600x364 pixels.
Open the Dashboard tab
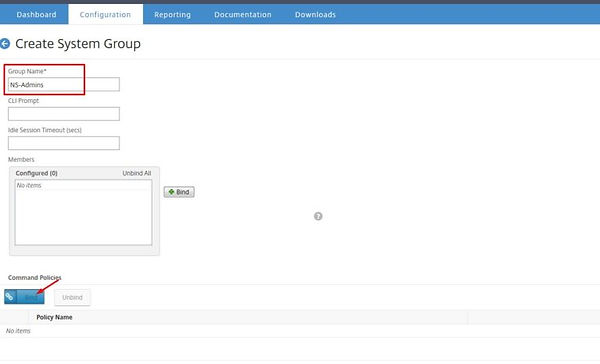pos(36,15)
